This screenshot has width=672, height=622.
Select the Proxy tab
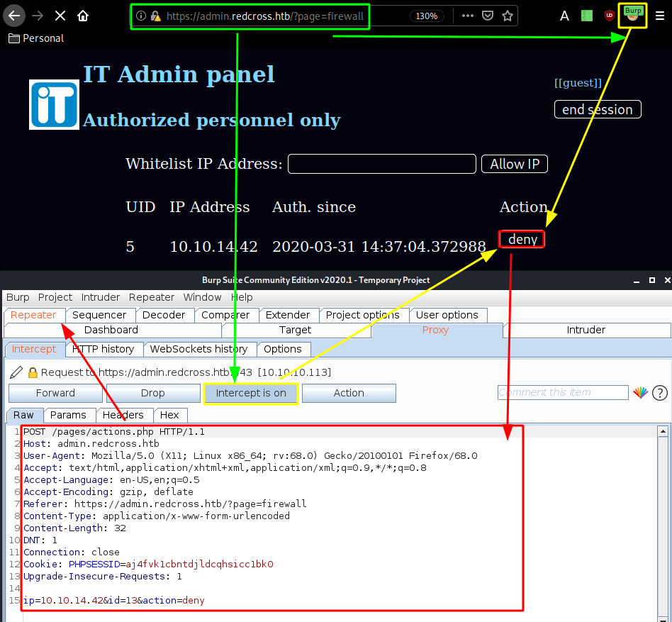(435, 330)
